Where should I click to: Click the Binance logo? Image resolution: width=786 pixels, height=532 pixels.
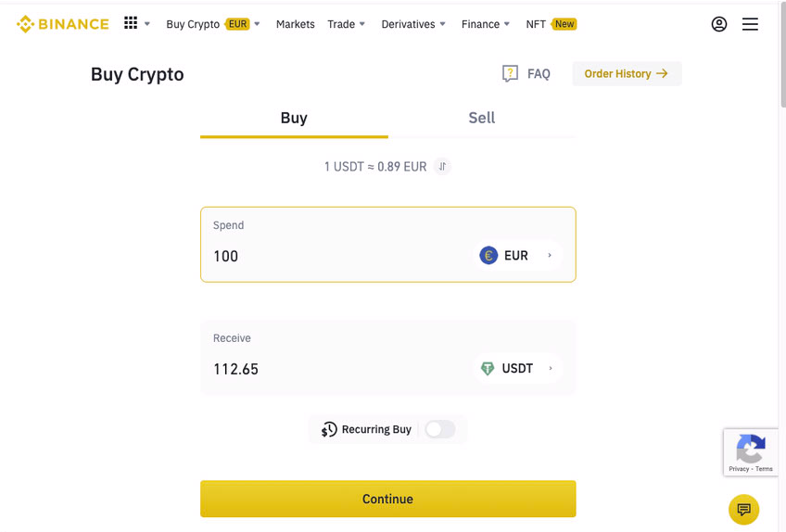(x=62, y=24)
